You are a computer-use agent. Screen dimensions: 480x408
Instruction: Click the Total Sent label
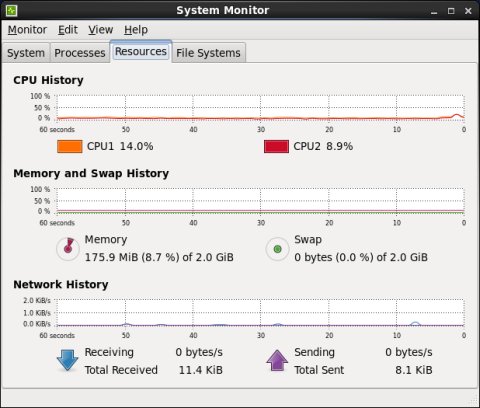click(x=319, y=370)
